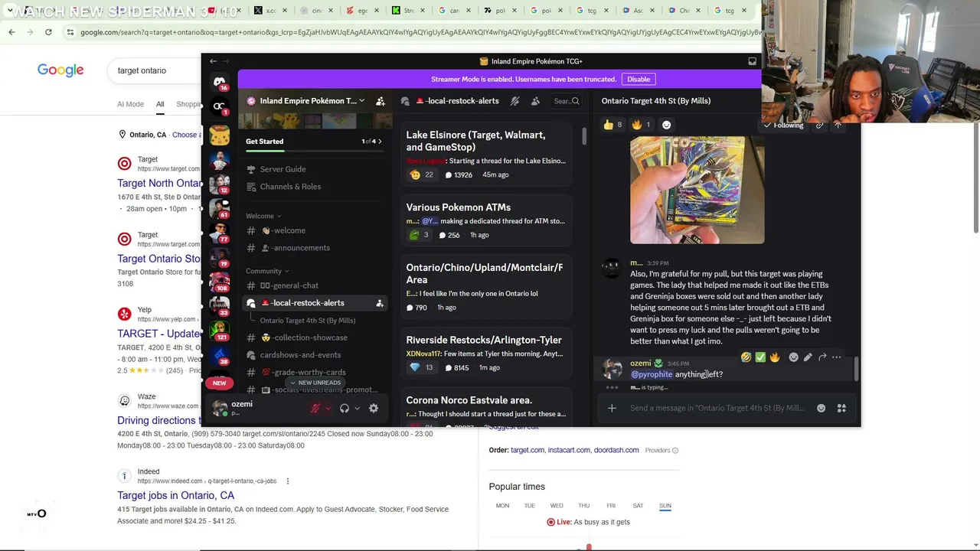The image size is (980, 551).
Task: Open the grade-worthy-cards channel
Action: click(x=303, y=373)
